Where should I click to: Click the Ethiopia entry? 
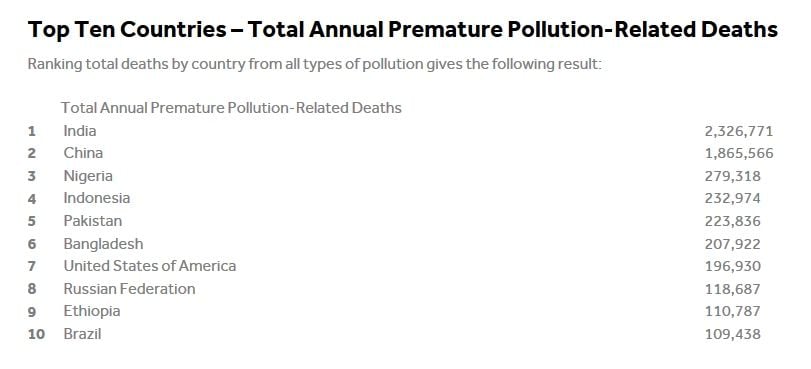click(x=92, y=311)
